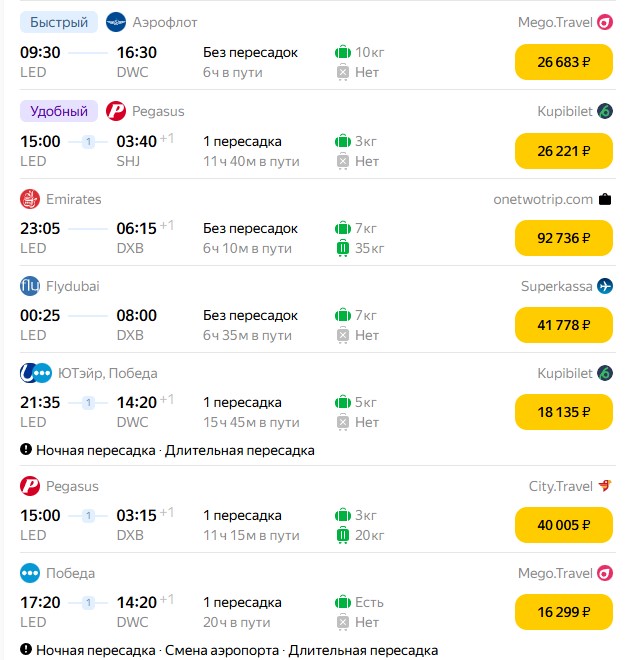Image resolution: width=625 pixels, height=660 pixels.
Task: Click the Aeroflot airline logo icon
Action: pos(116,22)
